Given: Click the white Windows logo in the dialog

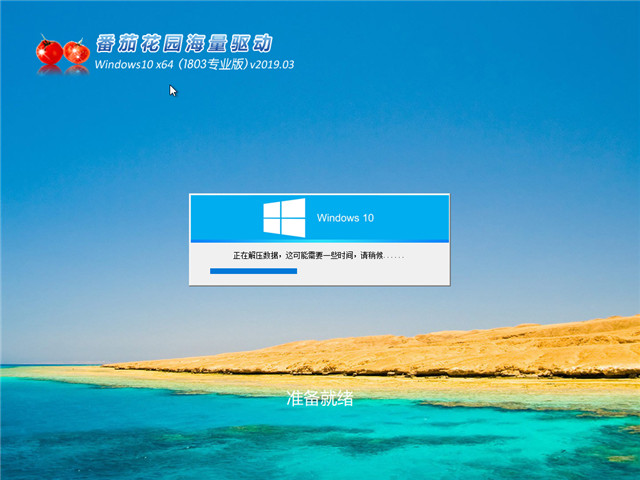Looking at the screenshot, I should [284, 217].
